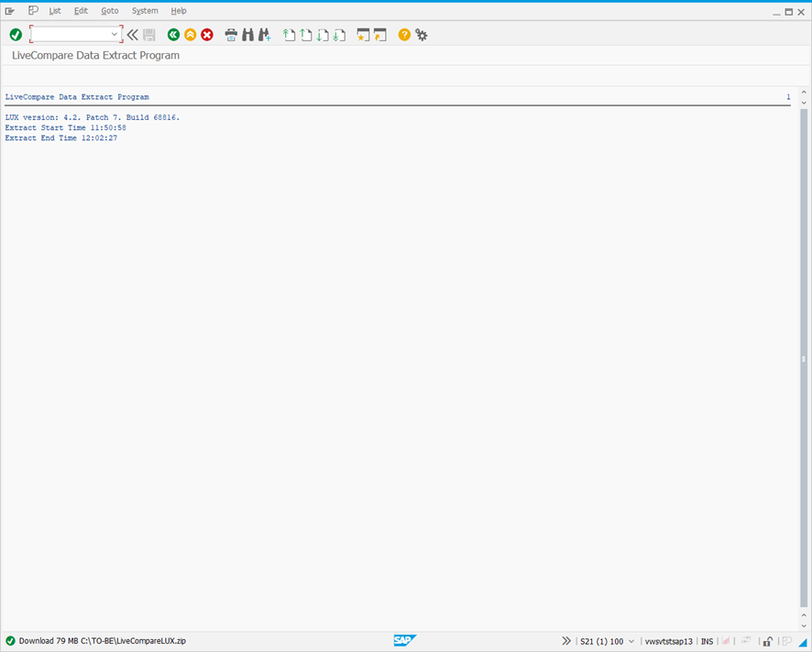Click the success status icon in status bar
This screenshot has height=652, width=812.
pyautogui.click(x=10, y=641)
